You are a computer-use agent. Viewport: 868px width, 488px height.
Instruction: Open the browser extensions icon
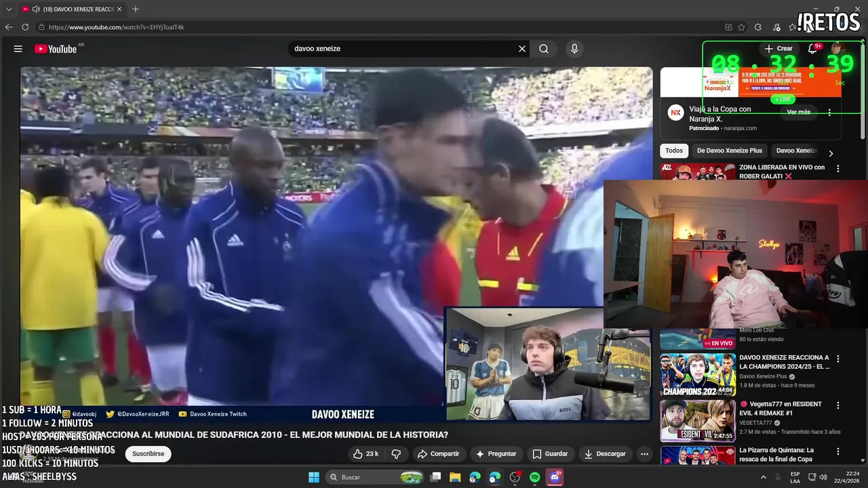(758, 27)
